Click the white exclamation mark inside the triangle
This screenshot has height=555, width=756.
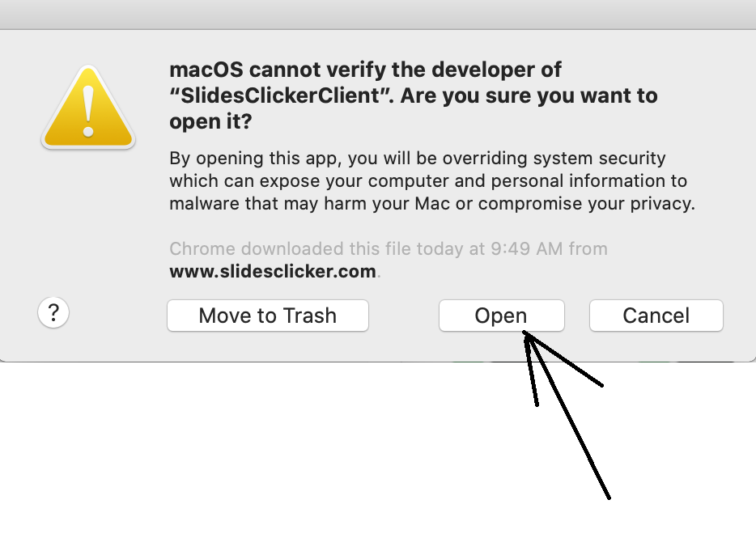click(x=88, y=112)
